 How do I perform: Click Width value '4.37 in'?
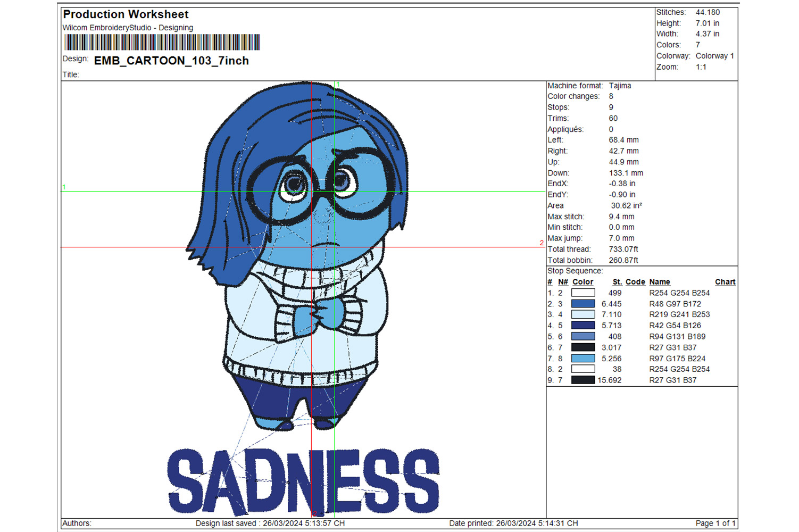[x=708, y=34]
